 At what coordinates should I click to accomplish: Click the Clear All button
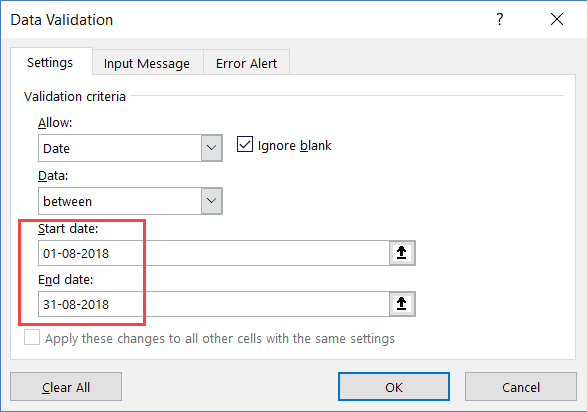click(66, 387)
